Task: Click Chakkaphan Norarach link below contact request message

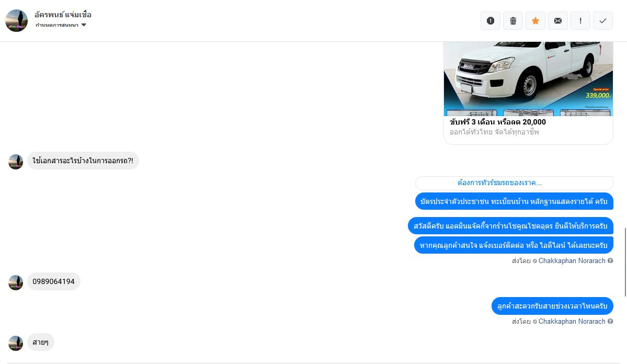Action: click(572, 261)
